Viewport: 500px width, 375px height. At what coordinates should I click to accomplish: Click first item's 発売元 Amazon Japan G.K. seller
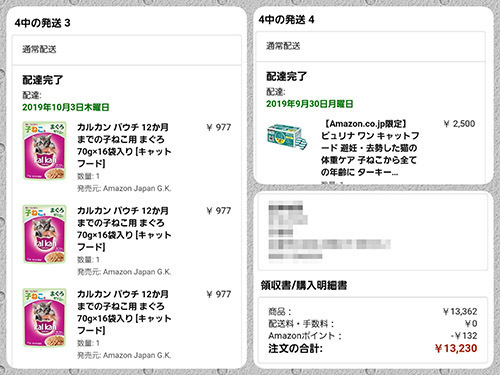[x=124, y=188]
